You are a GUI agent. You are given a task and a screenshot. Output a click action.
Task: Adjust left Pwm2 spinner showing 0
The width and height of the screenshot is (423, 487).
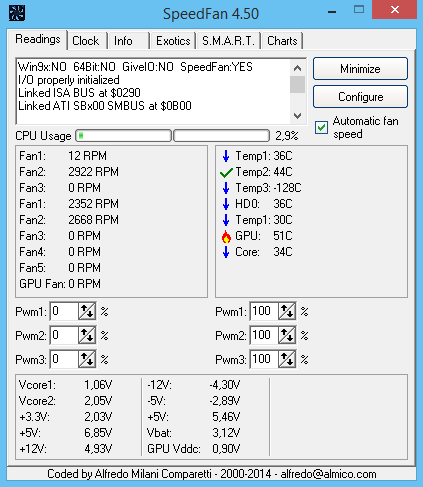(87, 335)
